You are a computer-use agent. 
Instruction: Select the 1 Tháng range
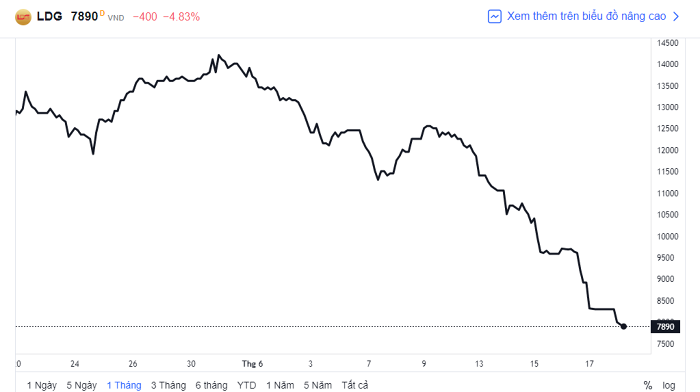click(x=124, y=385)
